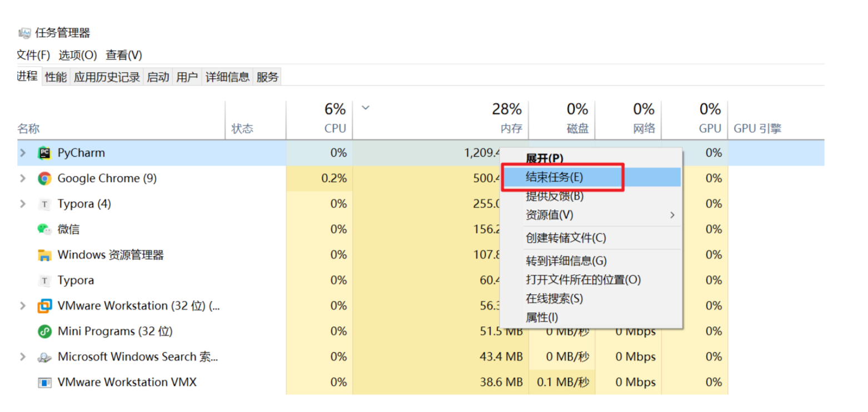The height and width of the screenshot is (412, 868).
Task: Click the 51.5 MB memory value
Action: pos(501,331)
